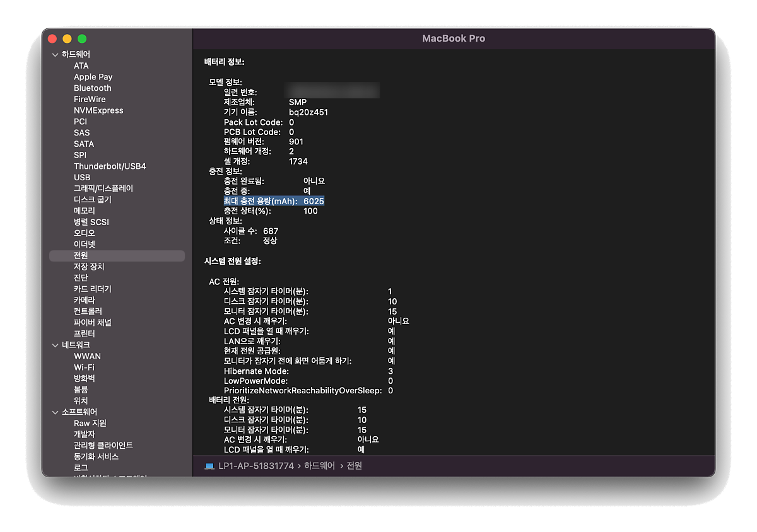Open 메모리 hardware entry
757x532 pixels.
[85, 211]
